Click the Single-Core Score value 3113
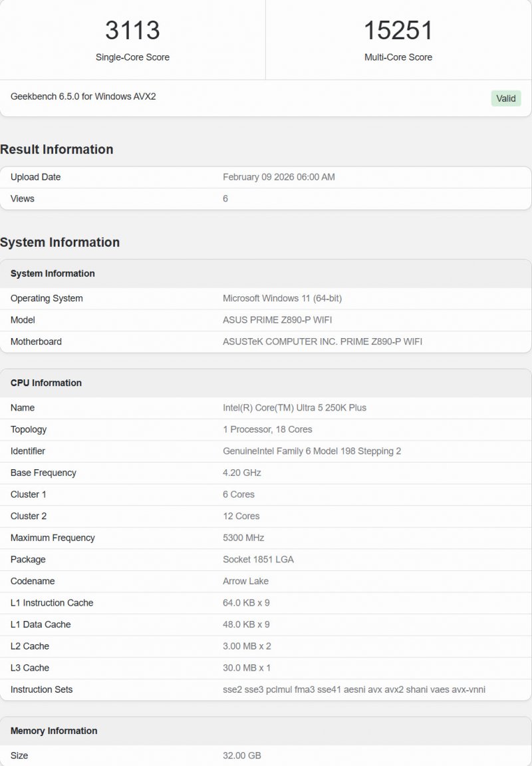 tap(133, 31)
